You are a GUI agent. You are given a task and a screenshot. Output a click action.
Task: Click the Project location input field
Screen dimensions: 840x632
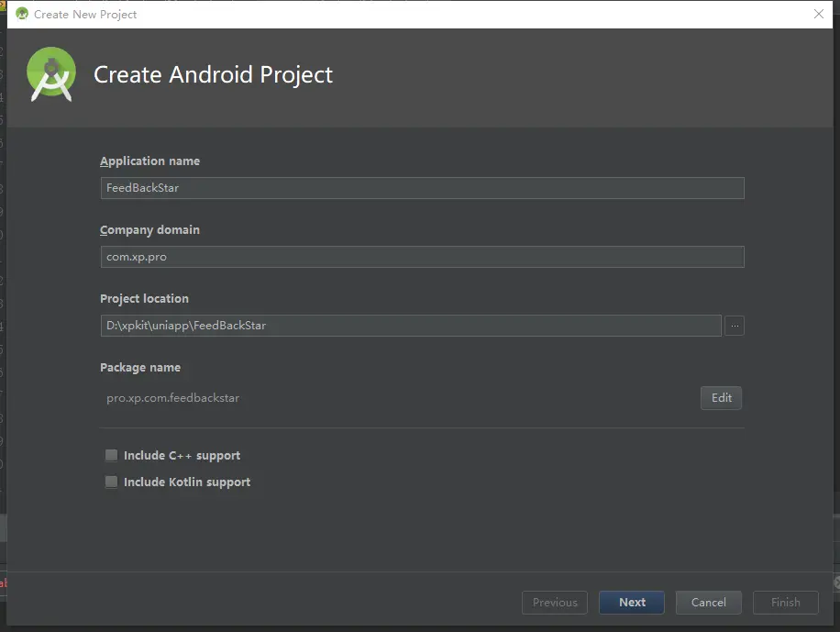[411, 326]
